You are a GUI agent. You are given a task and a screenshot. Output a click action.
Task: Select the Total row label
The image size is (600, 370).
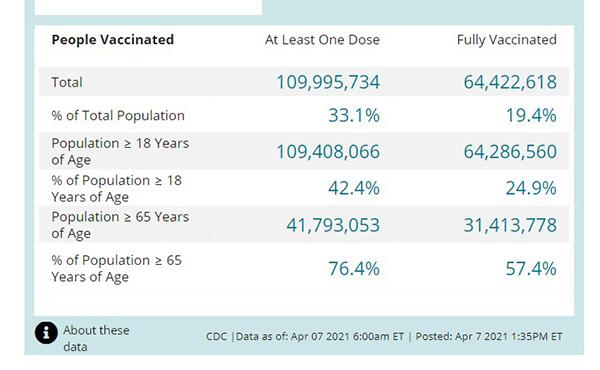click(x=67, y=82)
